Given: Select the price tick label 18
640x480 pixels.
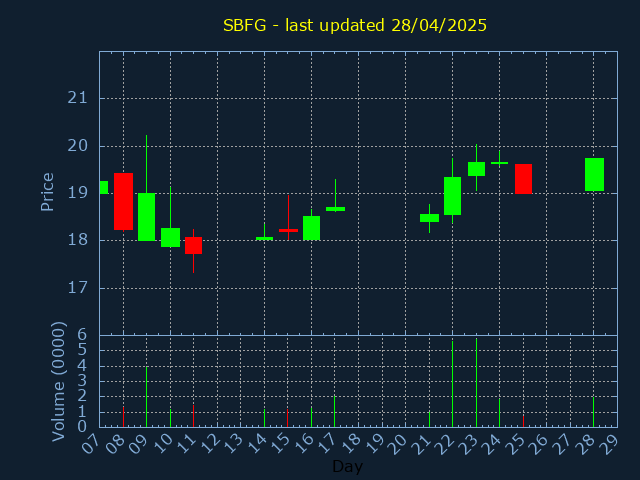Looking at the screenshot, I should (77, 240).
